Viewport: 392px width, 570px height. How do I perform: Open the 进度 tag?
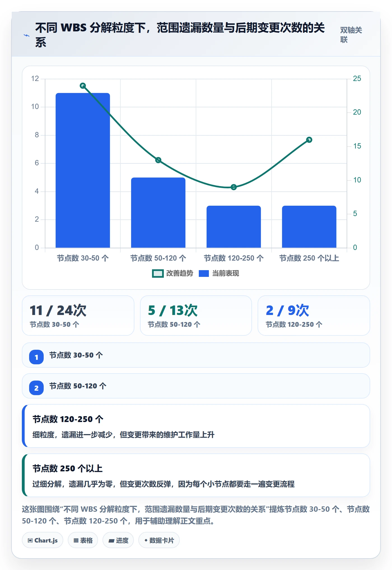118,540
